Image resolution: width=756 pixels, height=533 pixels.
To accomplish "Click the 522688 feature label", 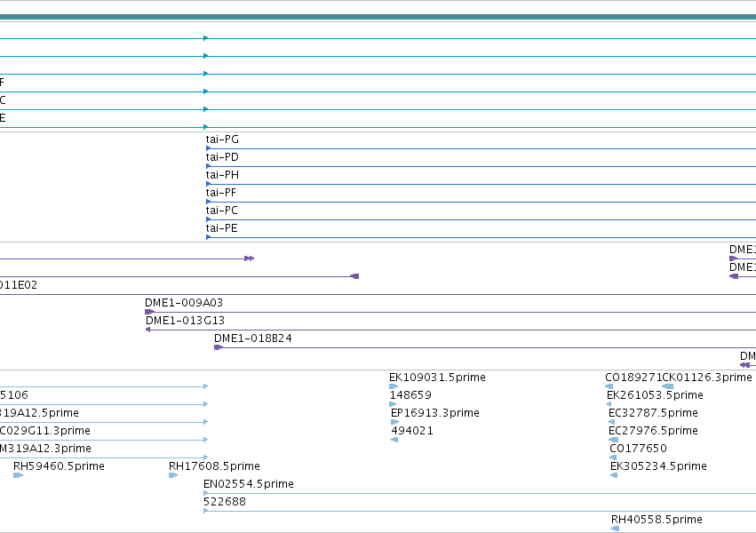I will tap(225, 502).
